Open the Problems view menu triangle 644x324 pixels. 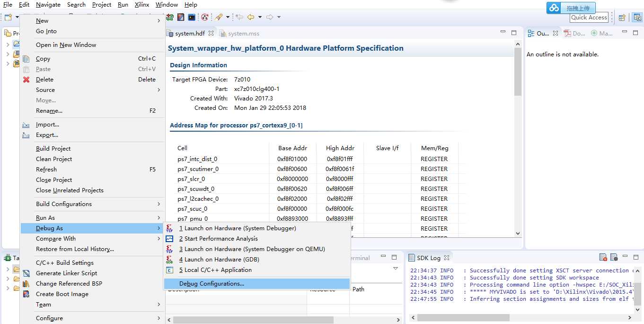tap(396, 269)
